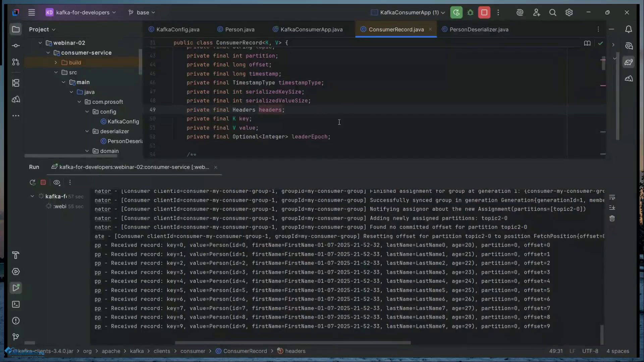Toggle Reader Mode book icon in editor

tap(587, 43)
